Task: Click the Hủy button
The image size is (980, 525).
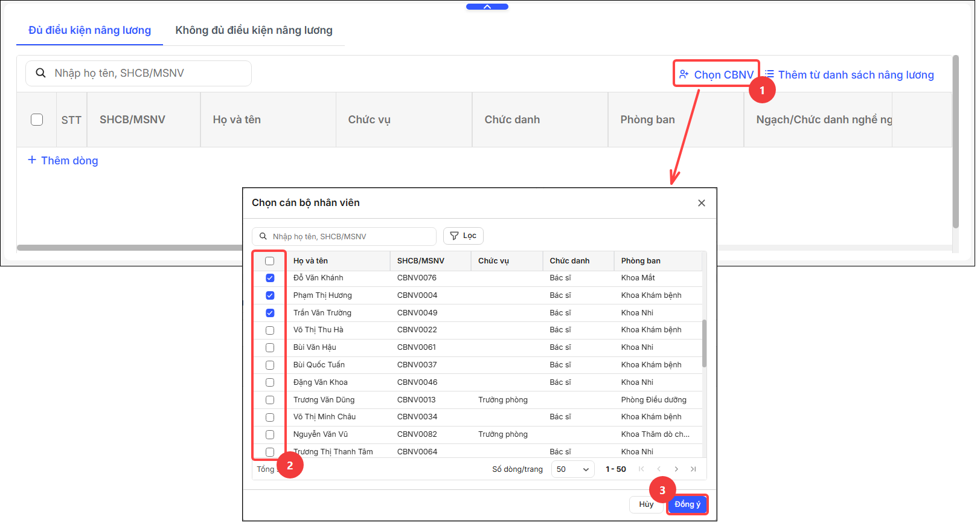Action: click(x=646, y=504)
